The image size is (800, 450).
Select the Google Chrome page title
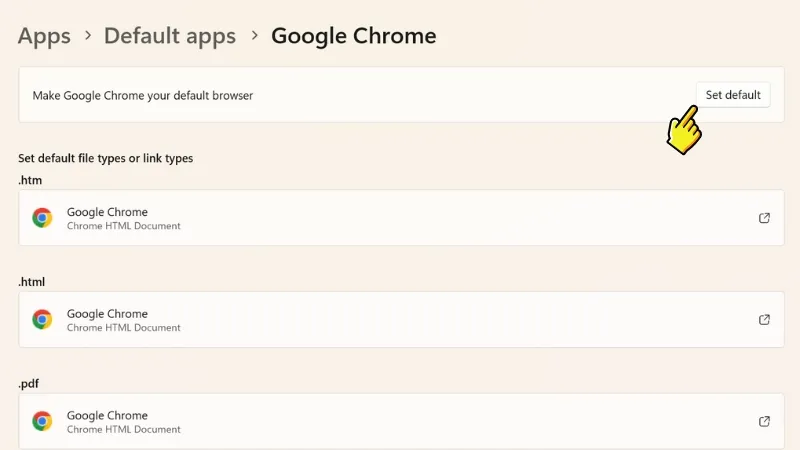354,36
